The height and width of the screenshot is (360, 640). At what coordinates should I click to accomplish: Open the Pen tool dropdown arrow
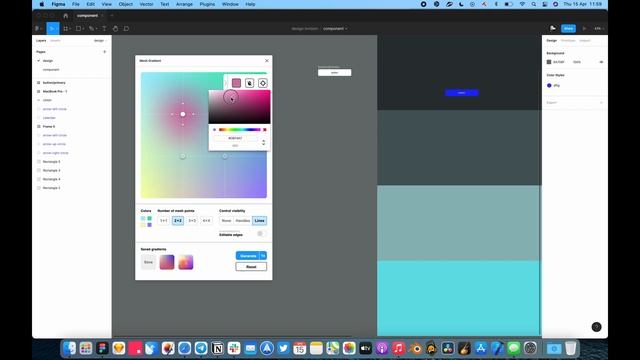(x=96, y=29)
